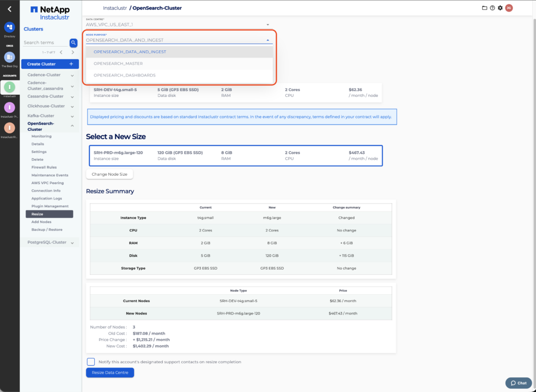Open the folder icon in top bar

coord(485,8)
